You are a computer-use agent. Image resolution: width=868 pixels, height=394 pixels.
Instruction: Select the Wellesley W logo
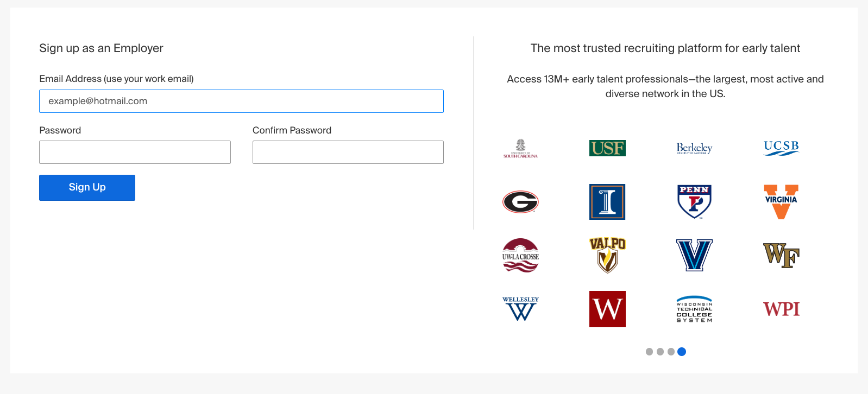[520, 309]
